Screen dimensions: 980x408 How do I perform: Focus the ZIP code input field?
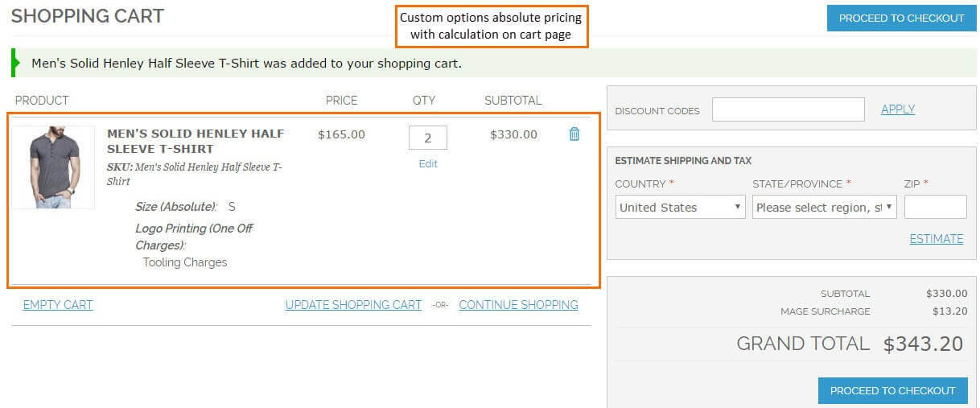[x=935, y=208]
